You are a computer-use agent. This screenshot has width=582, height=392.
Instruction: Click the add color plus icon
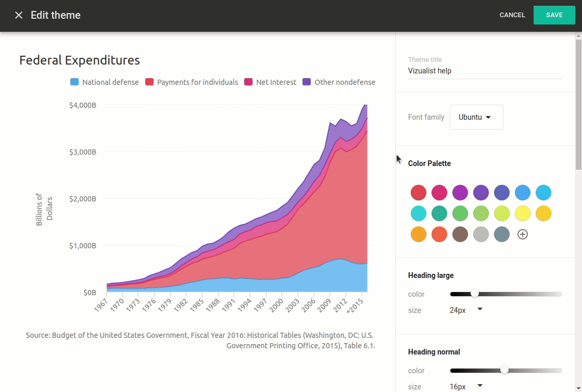click(x=523, y=234)
